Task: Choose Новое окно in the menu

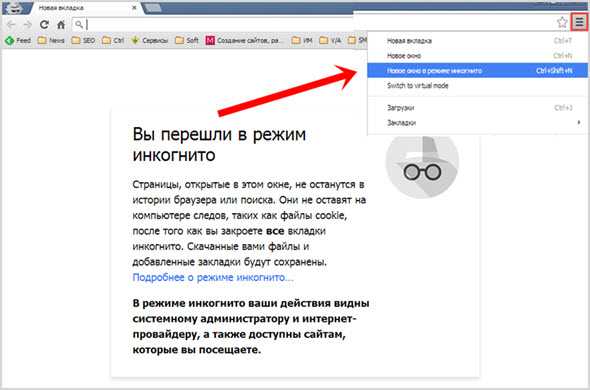Action: click(478, 56)
